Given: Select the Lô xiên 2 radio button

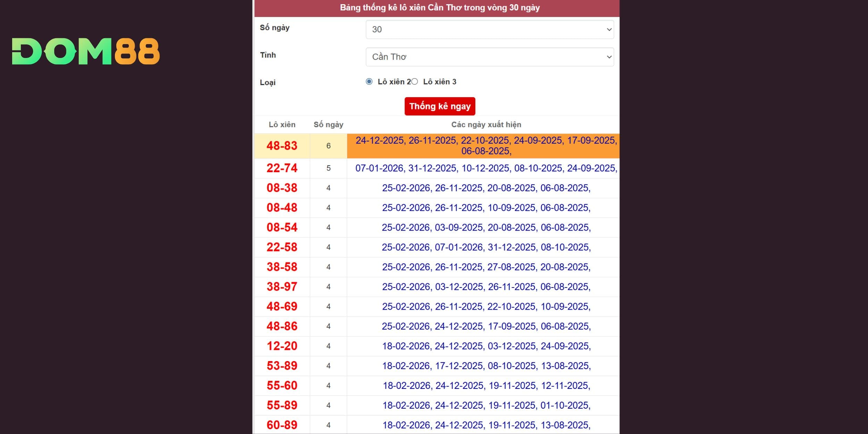Looking at the screenshot, I should pyautogui.click(x=369, y=82).
